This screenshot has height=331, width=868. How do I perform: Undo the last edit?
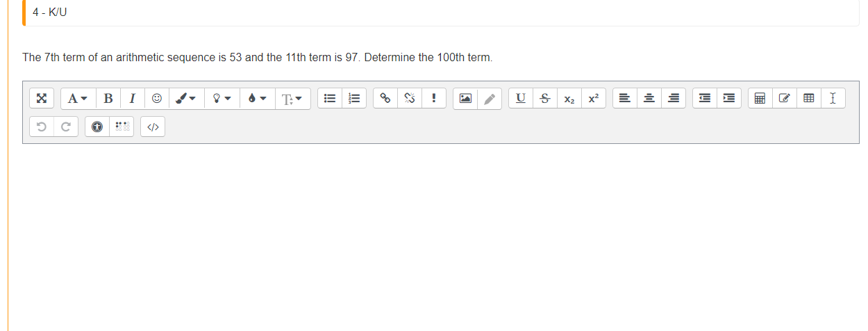[x=41, y=127]
